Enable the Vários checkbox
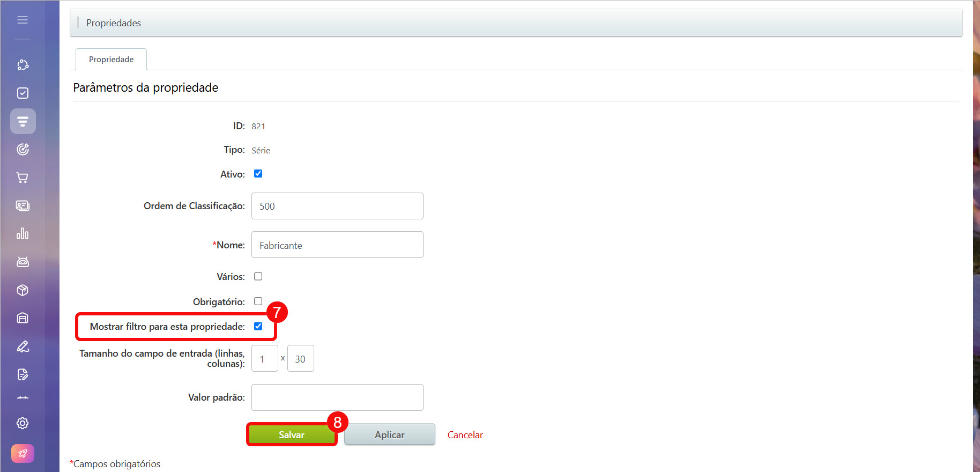The image size is (980, 472). click(258, 277)
